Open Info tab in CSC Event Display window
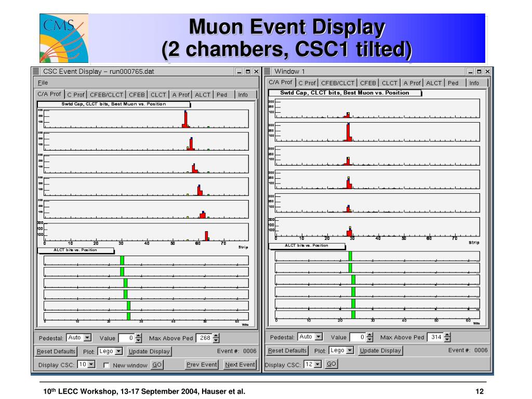The height and width of the screenshot is (399, 532). pos(243,95)
